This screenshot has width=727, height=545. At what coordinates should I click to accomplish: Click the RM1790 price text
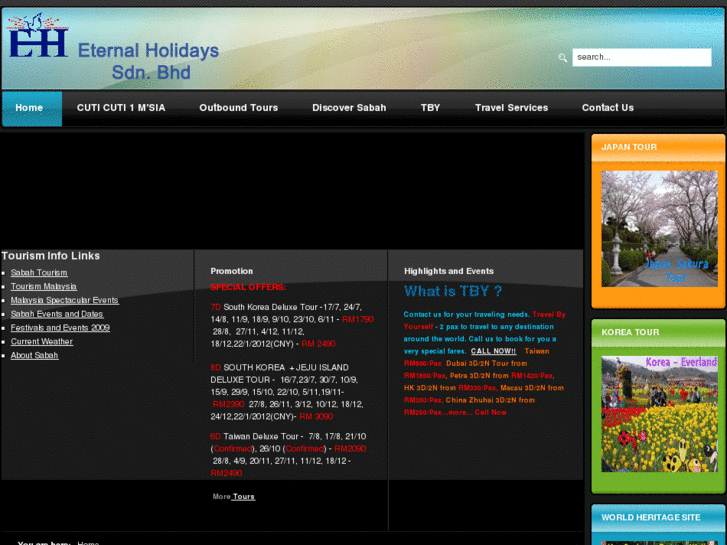click(358, 319)
